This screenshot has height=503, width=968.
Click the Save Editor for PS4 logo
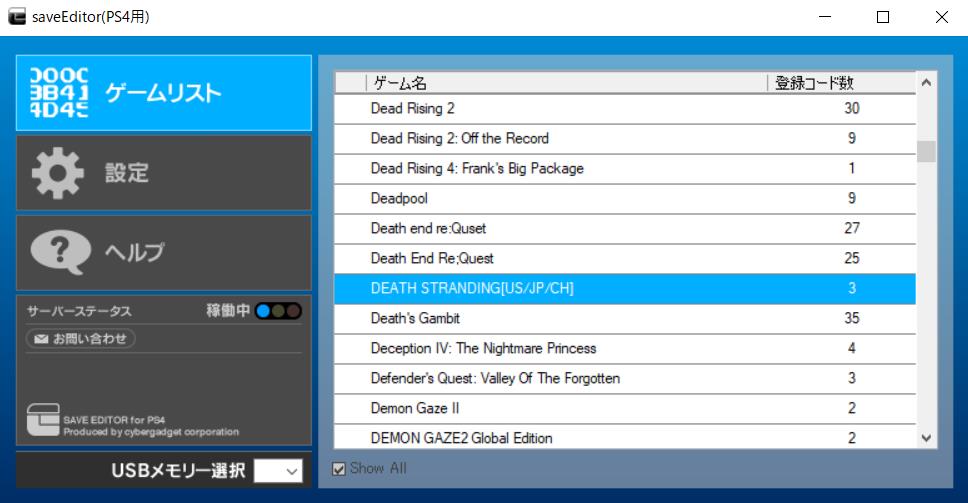click(43, 420)
